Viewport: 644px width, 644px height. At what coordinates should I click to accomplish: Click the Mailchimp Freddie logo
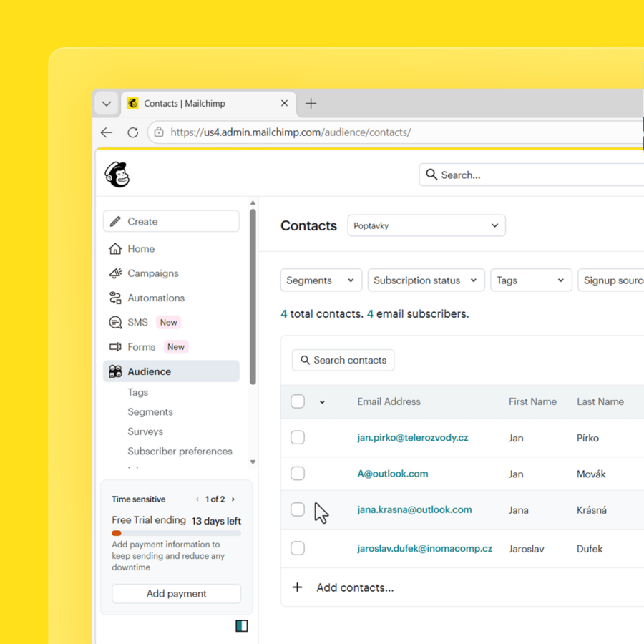pos(117,175)
